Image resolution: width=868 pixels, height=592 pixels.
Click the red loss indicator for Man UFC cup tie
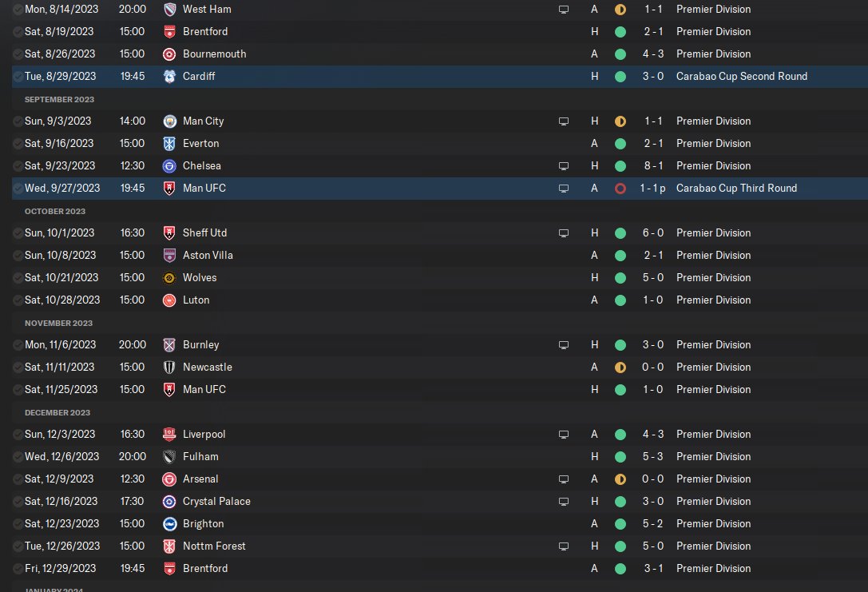coord(620,189)
